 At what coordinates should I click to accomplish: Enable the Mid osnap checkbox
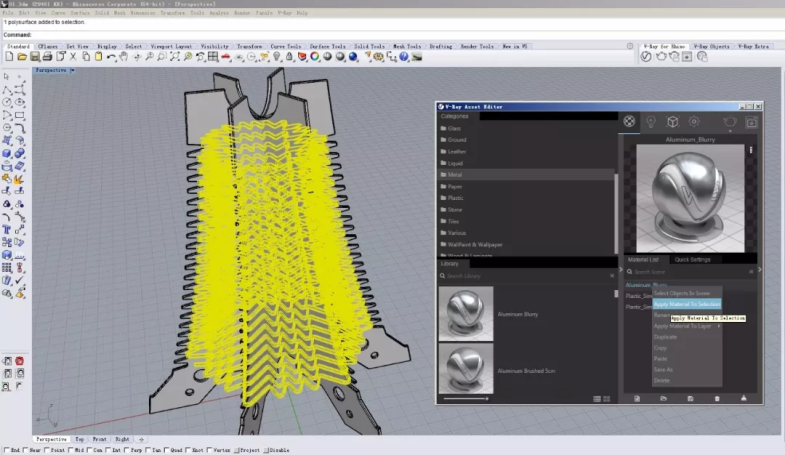69,450
